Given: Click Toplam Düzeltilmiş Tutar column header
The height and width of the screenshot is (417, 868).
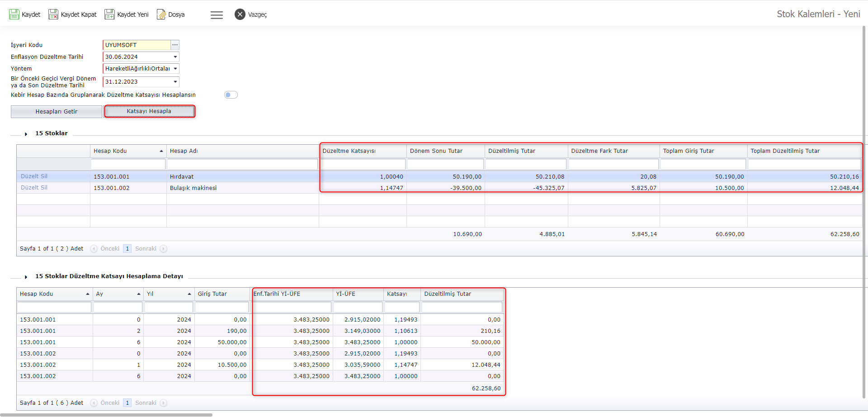Looking at the screenshot, I should (805, 151).
